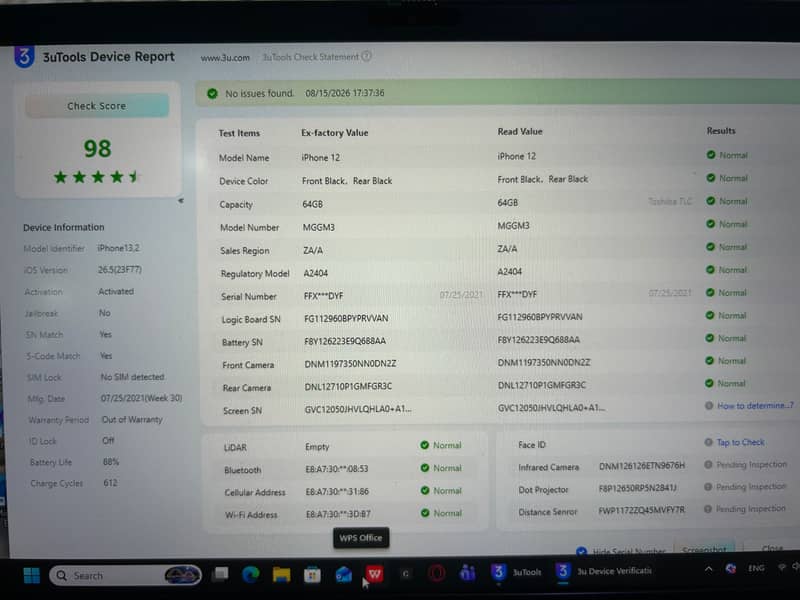Select the Battery Life 88% value
Image resolution: width=800 pixels, height=600 pixels.
[111, 462]
